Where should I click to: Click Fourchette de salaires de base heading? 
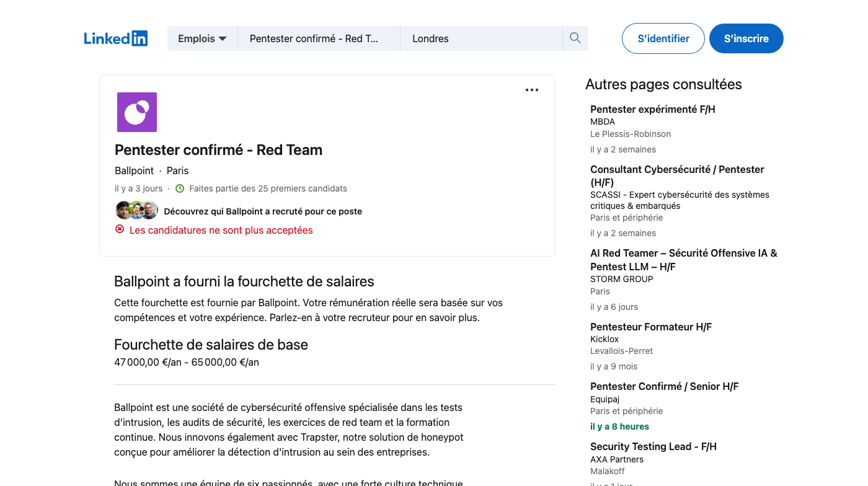point(211,345)
